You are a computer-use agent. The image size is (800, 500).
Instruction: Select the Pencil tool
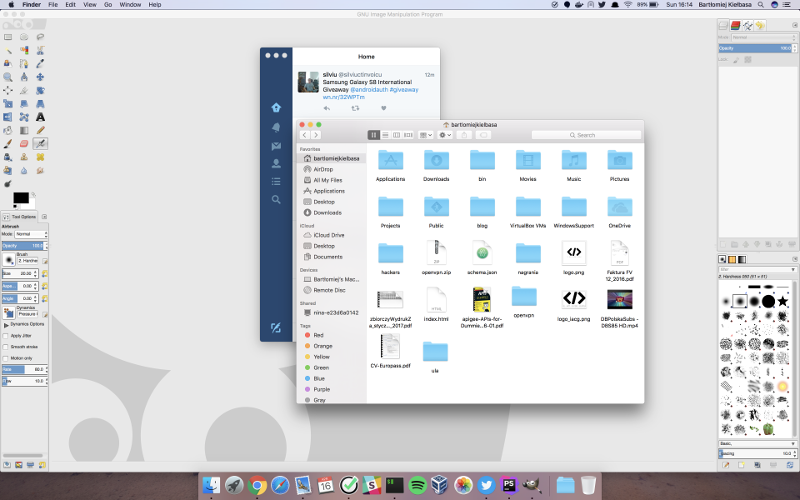(x=40, y=131)
